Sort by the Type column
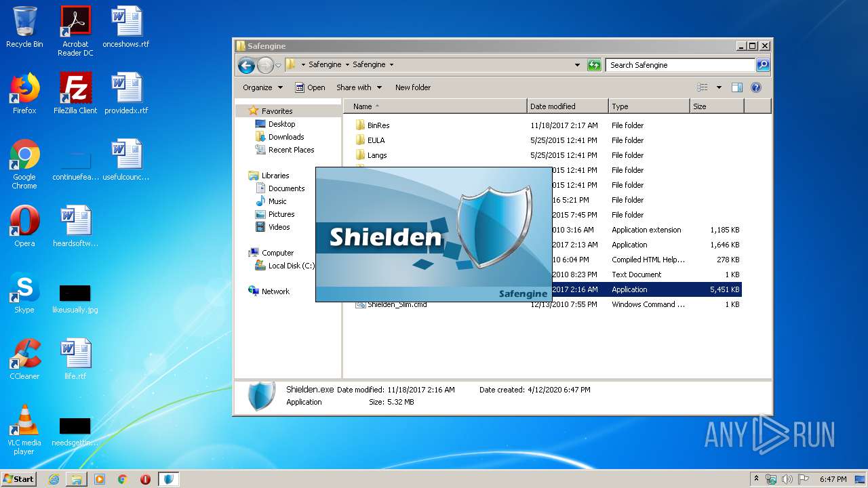 [x=649, y=106]
